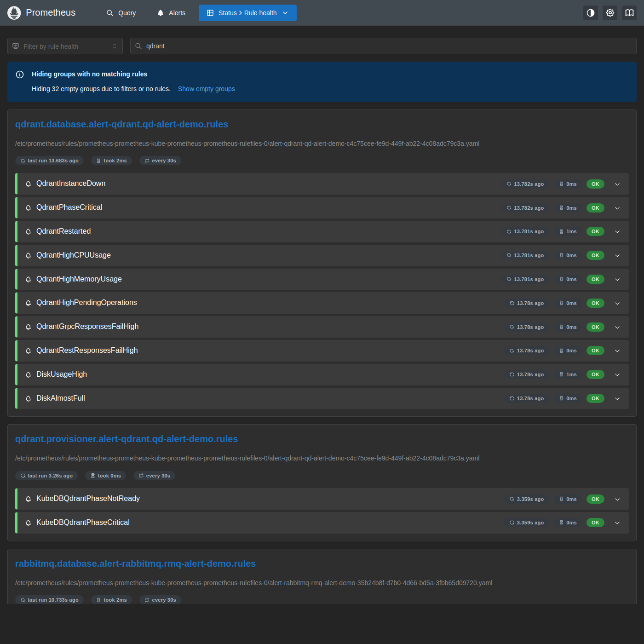Click the bell icon beside QdrantRestarted
The width and height of the screenshot is (644, 644).
coord(28,231)
